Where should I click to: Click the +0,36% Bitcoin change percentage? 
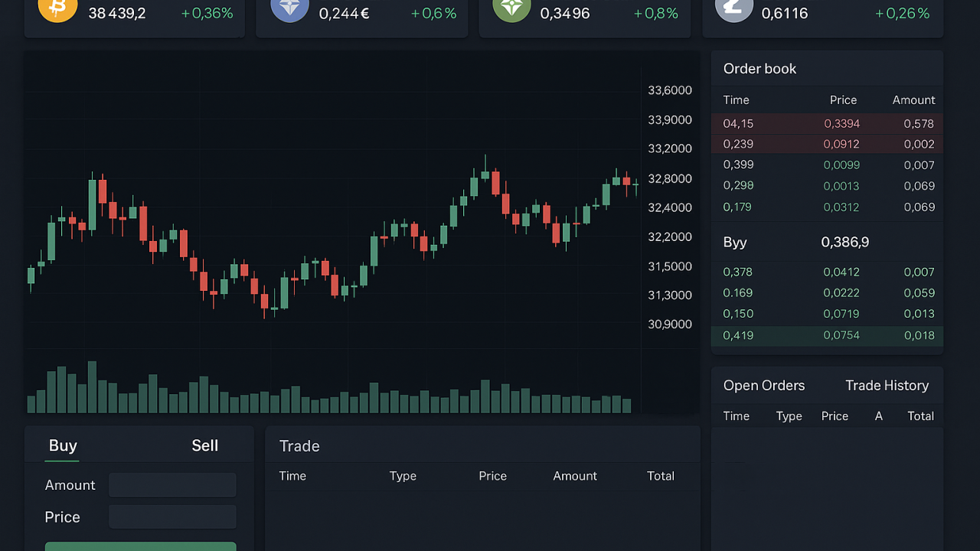(207, 12)
